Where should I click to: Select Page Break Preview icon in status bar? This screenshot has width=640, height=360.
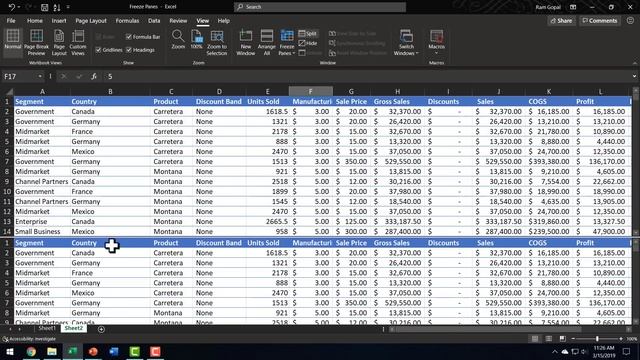(562, 339)
